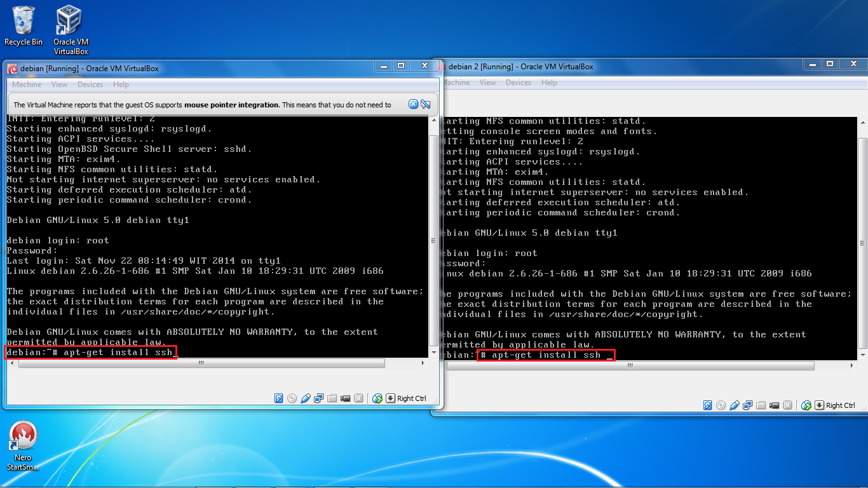Click 'Debian GNU/Linux 5.0 debian tty1' in debian window
868x488 pixels.
(98, 220)
